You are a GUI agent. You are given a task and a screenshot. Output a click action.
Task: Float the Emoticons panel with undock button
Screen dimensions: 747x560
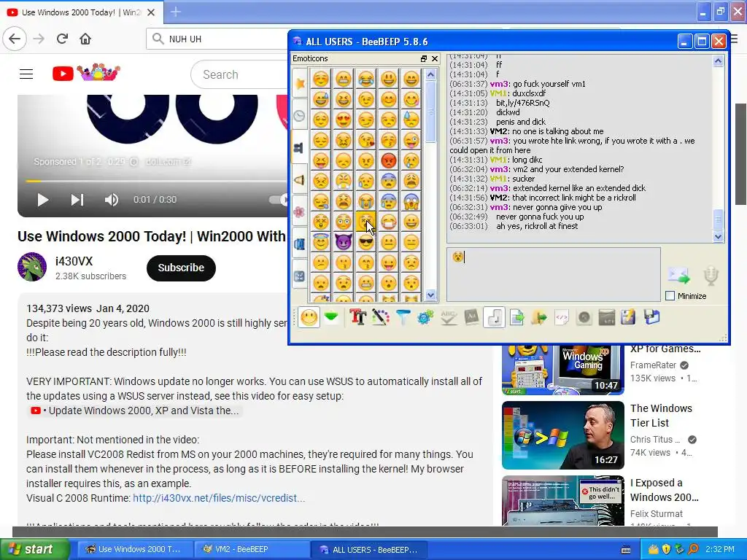click(x=424, y=58)
